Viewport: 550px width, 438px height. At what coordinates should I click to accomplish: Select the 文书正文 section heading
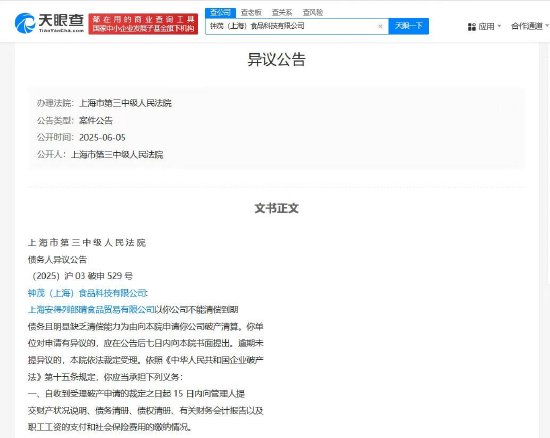[276, 208]
